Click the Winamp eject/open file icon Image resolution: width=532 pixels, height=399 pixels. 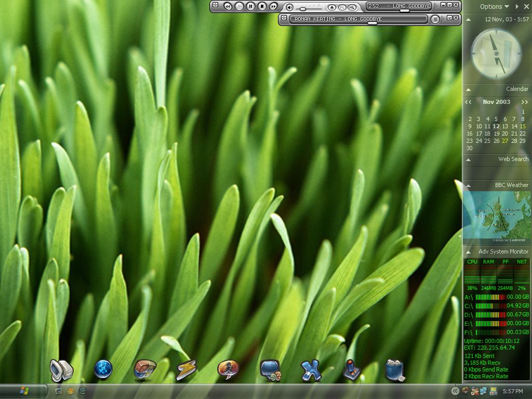[332, 7]
